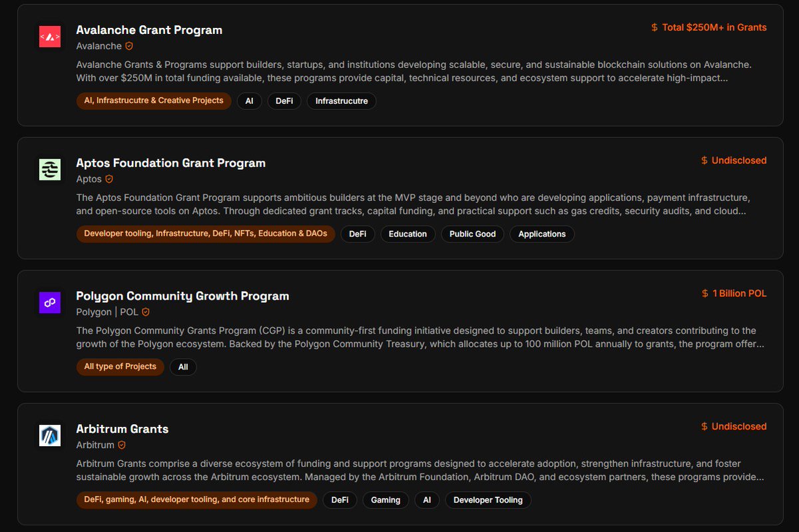Select the Applications tag
The height and width of the screenshot is (532, 799).
[542, 234]
